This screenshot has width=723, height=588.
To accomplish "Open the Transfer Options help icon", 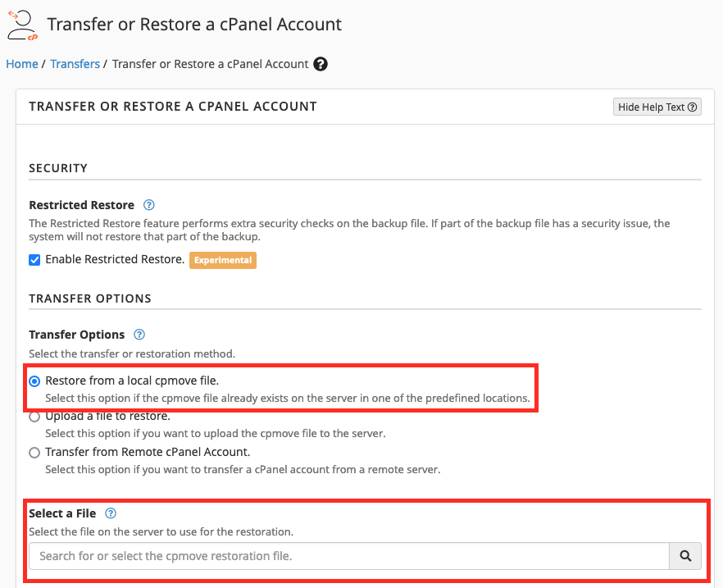I will pos(139,335).
